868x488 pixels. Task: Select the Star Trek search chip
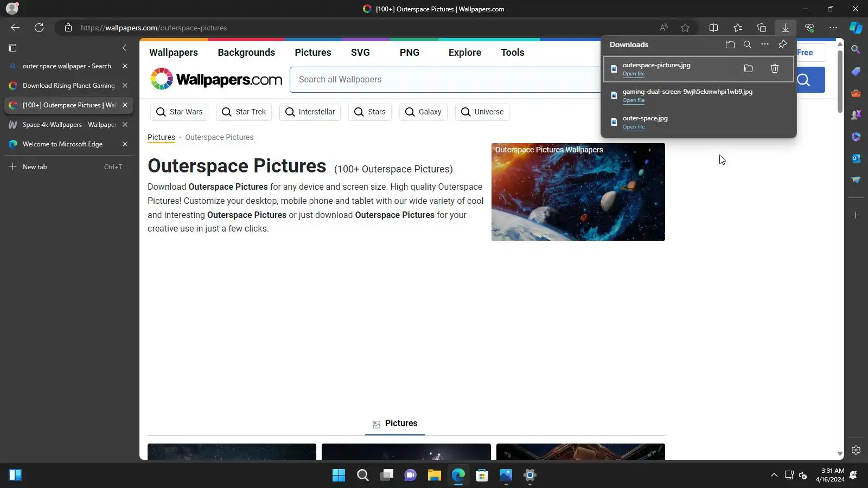point(245,112)
